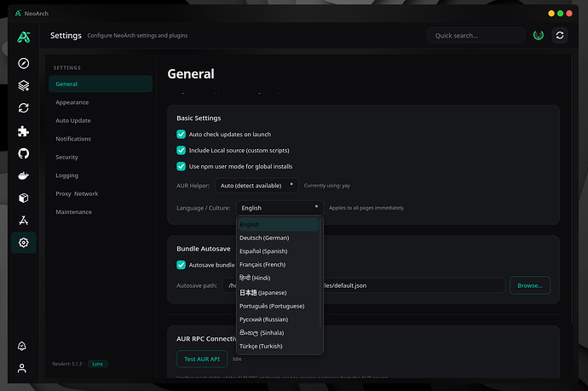588x391 pixels.
Task: Select the gear Settings sidebar icon
Action: (24, 243)
